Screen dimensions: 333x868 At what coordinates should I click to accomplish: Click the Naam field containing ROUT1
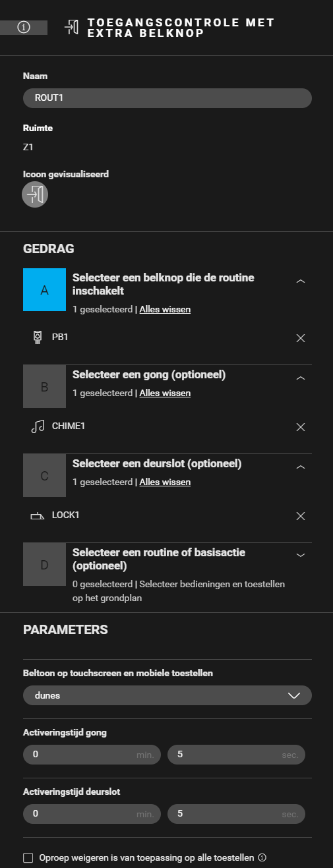click(167, 98)
